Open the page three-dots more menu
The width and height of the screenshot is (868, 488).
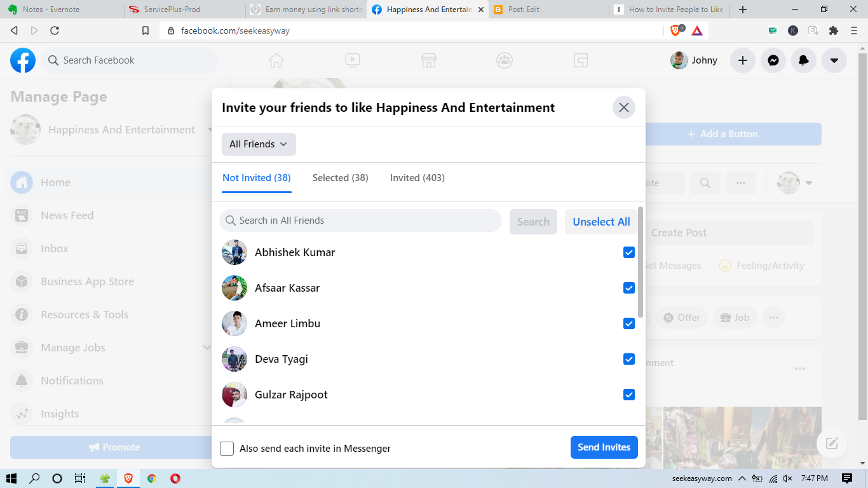tap(741, 183)
